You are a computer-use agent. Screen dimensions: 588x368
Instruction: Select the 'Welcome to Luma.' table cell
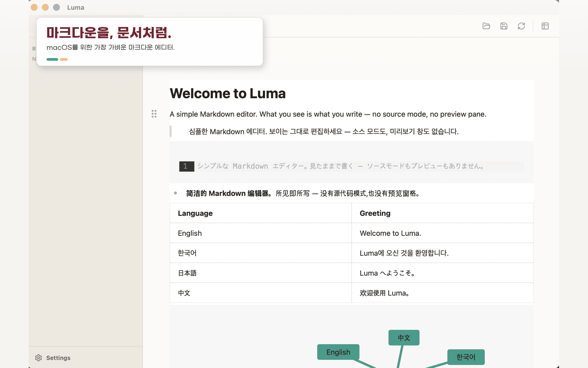[442, 233]
